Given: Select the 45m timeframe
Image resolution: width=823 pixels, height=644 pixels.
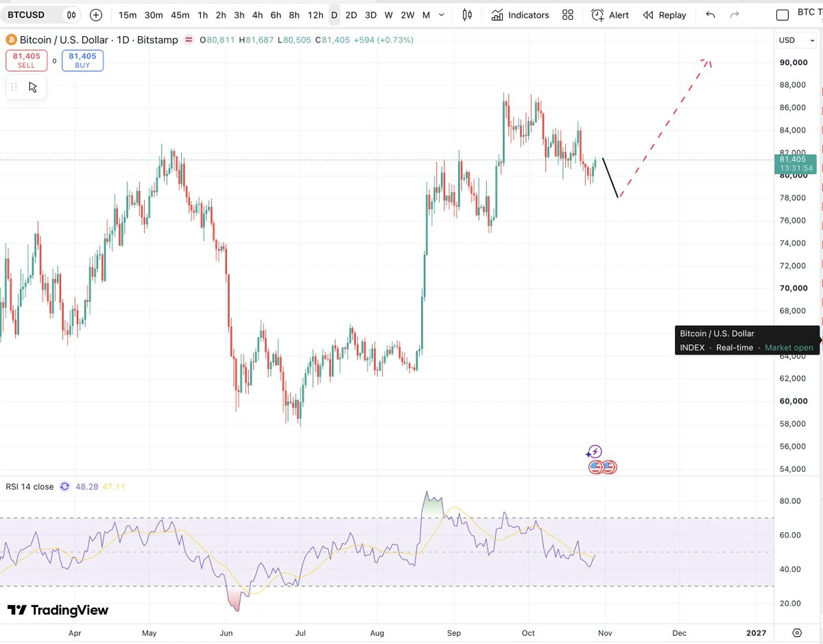Looking at the screenshot, I should tap(180, 15).
